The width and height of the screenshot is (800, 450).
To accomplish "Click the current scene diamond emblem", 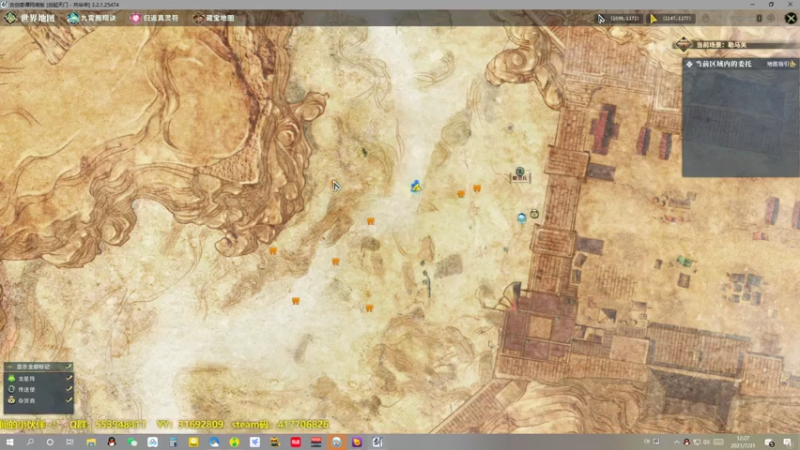I will click(683, 44).
